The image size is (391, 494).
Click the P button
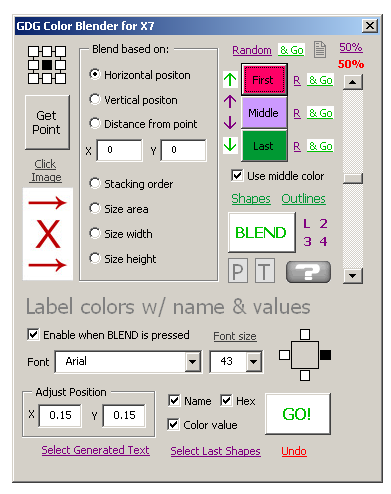pos(238,271)
